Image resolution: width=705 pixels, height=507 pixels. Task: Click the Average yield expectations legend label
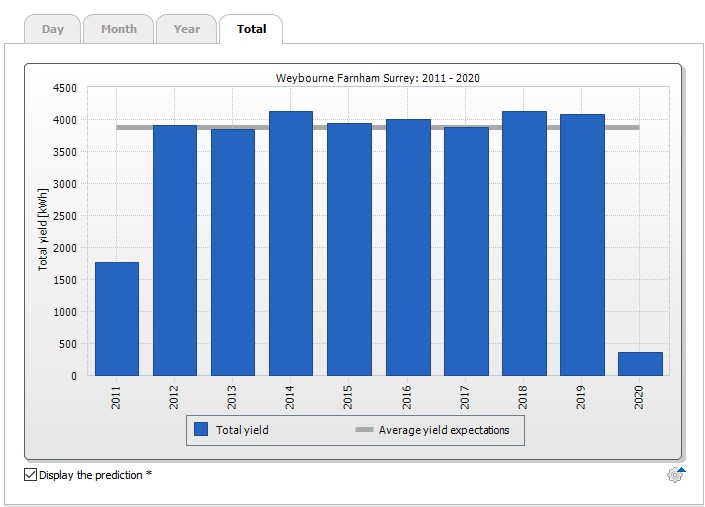coord(444,430)
